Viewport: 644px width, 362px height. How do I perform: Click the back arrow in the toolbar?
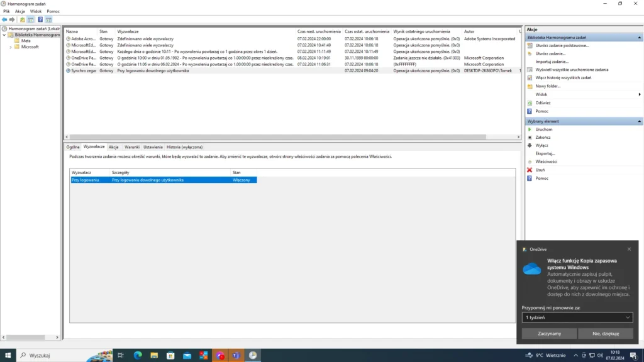point(4,19)
